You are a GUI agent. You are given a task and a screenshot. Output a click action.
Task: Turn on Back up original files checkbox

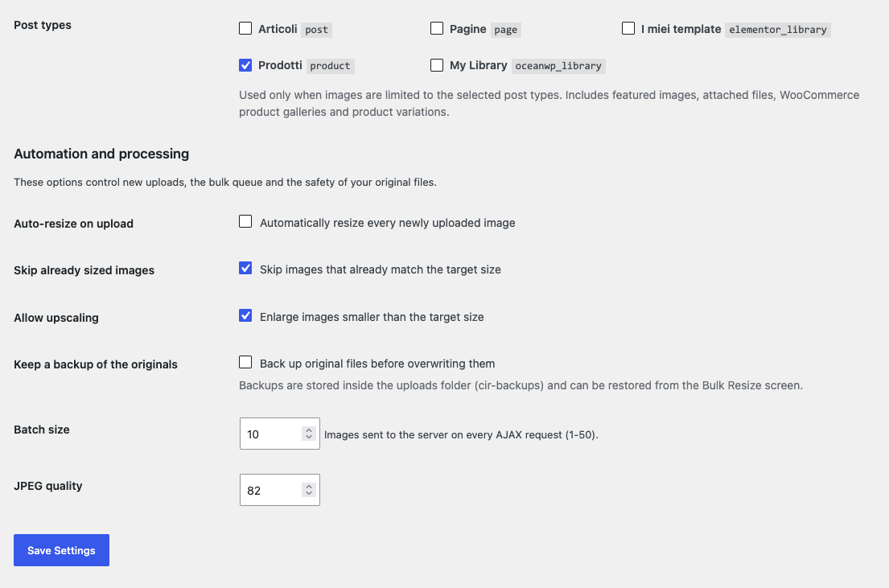[245, 362]
